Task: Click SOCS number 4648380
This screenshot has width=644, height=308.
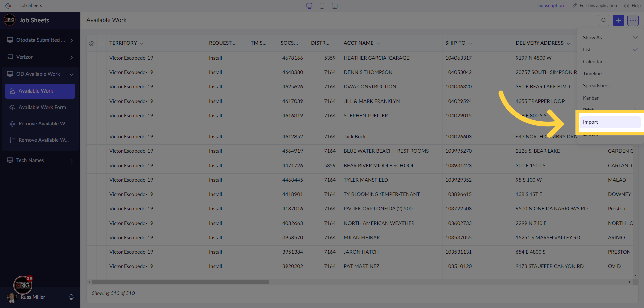Action: click(292, 72)
